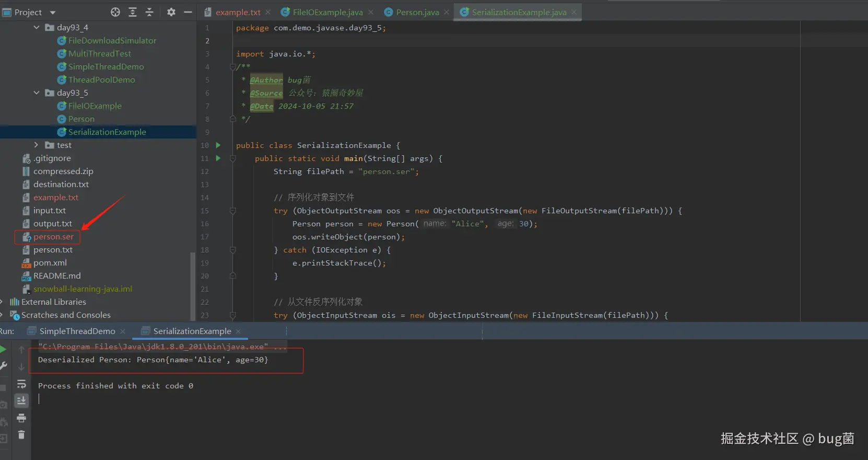Switch to SerializationExample run tab
The width and height of the screenshot is (868, 460).
point(192,331)
